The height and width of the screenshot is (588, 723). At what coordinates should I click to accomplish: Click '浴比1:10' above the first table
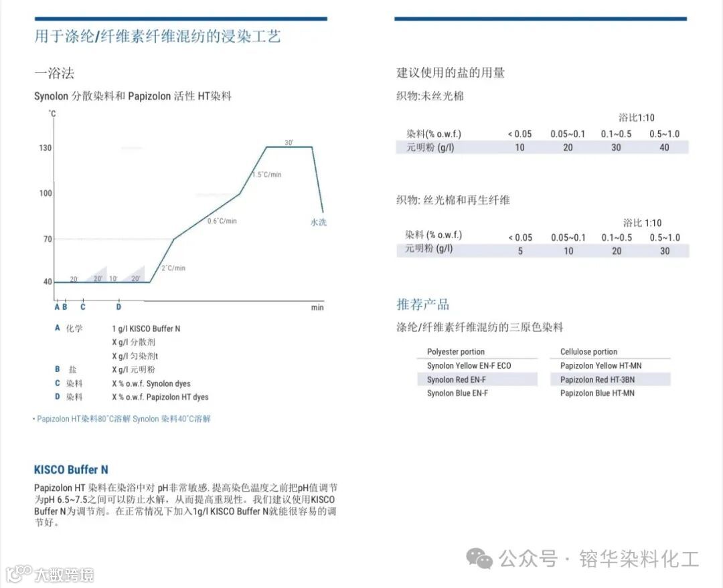637,118
